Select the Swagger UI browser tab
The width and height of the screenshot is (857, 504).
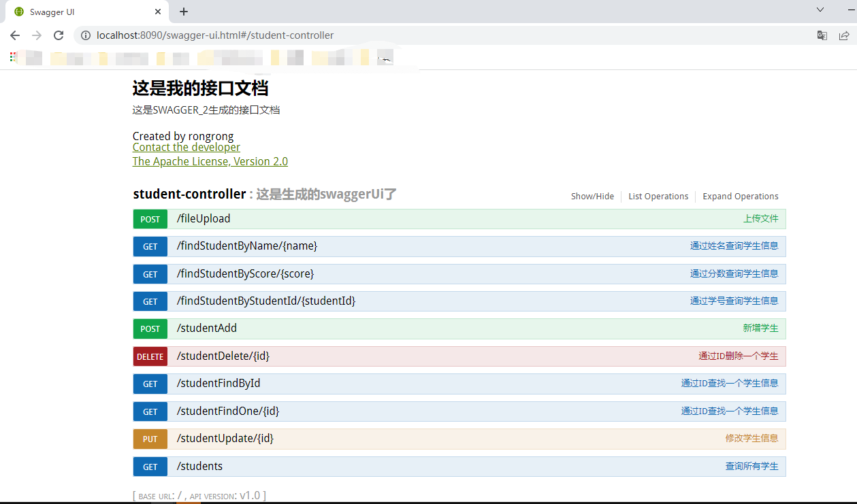point(87,12)
